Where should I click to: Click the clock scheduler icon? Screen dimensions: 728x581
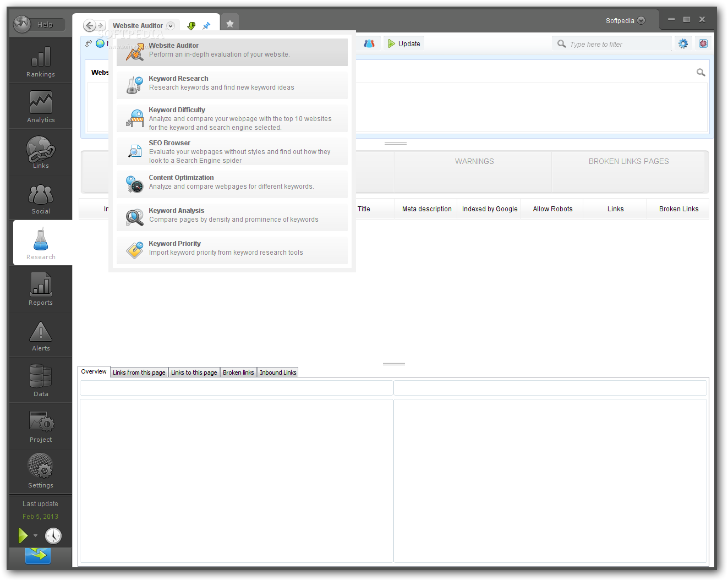tap(53, 536)
